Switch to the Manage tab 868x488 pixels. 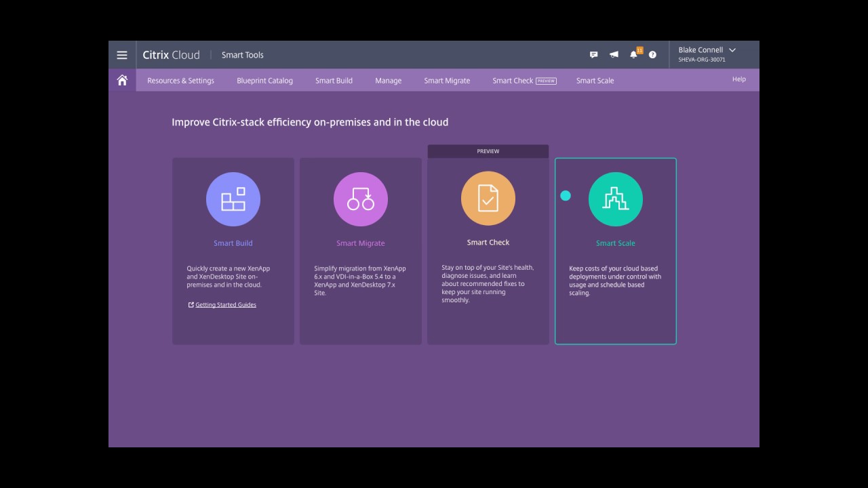point(388,81)
